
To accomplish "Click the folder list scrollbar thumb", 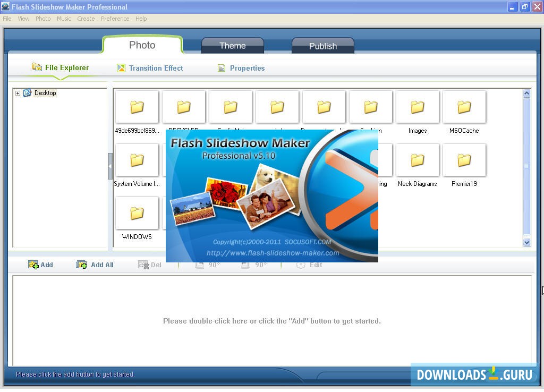I will tap(526, 166).
